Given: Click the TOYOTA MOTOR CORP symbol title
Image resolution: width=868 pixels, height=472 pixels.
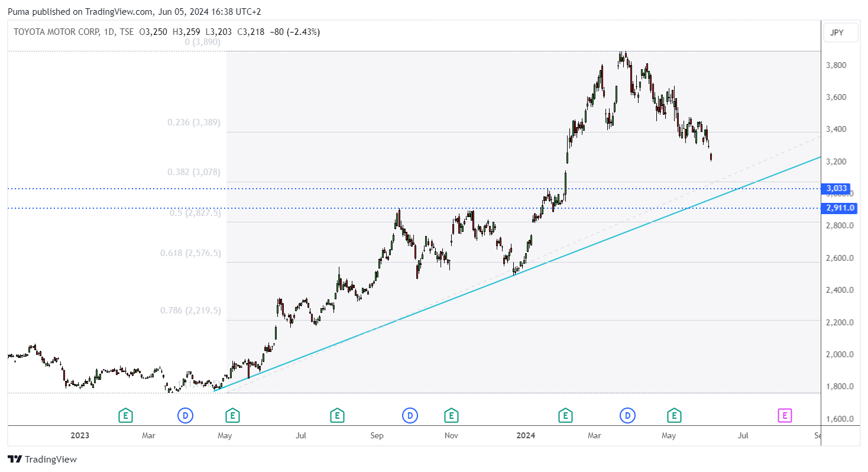Looking at the screenshot, I should tap(56, 32).
